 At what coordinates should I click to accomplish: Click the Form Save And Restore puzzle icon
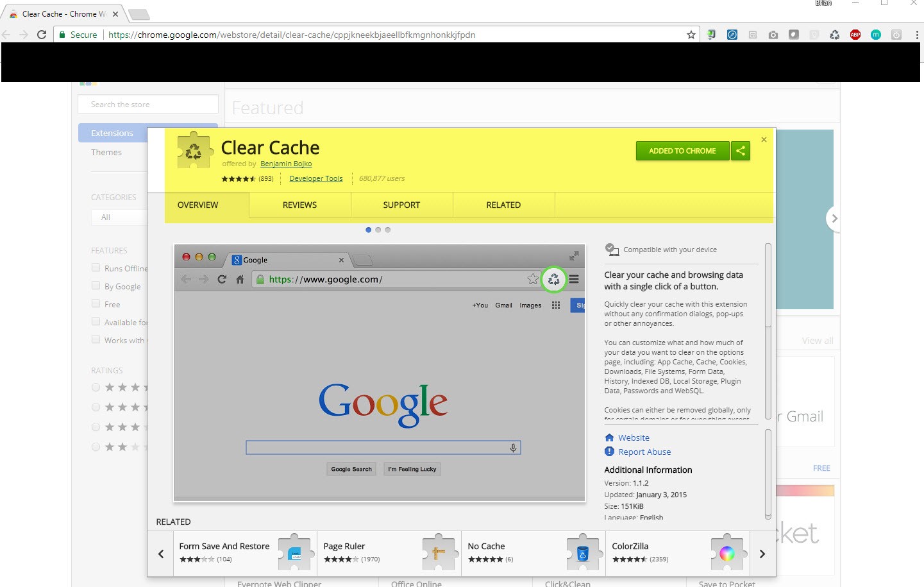pos(296,552)
